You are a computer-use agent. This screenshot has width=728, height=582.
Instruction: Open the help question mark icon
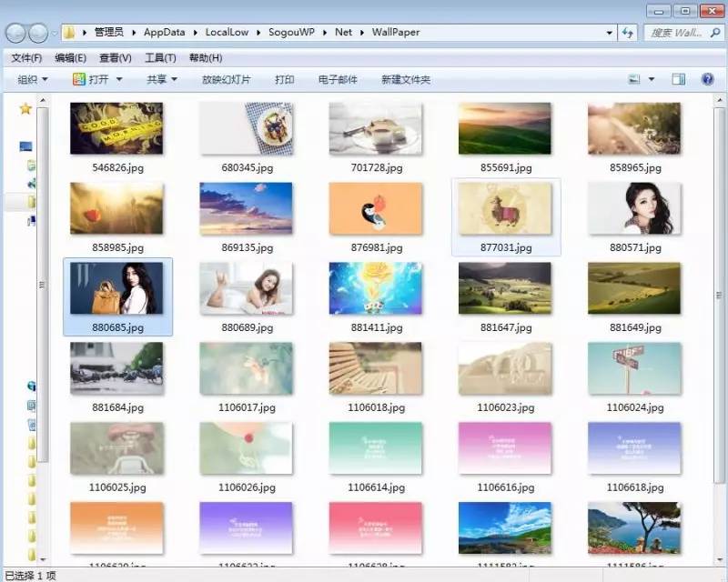pyautogui.click(x=706, y=80)
